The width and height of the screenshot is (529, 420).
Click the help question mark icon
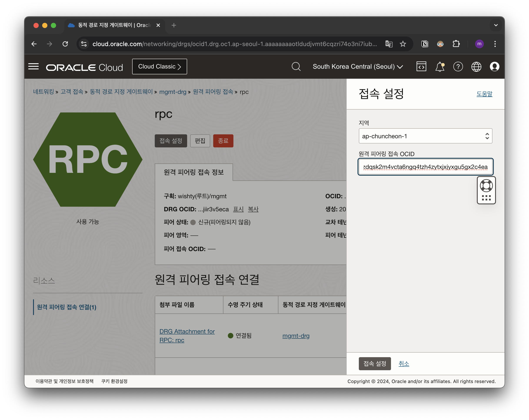point(458,67)
